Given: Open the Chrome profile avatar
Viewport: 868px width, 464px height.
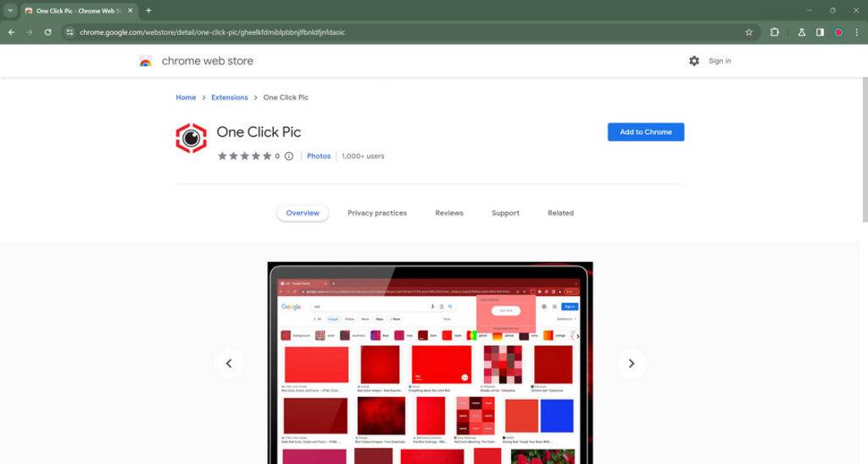Looking at the screenshot, I should coord(838,32).
